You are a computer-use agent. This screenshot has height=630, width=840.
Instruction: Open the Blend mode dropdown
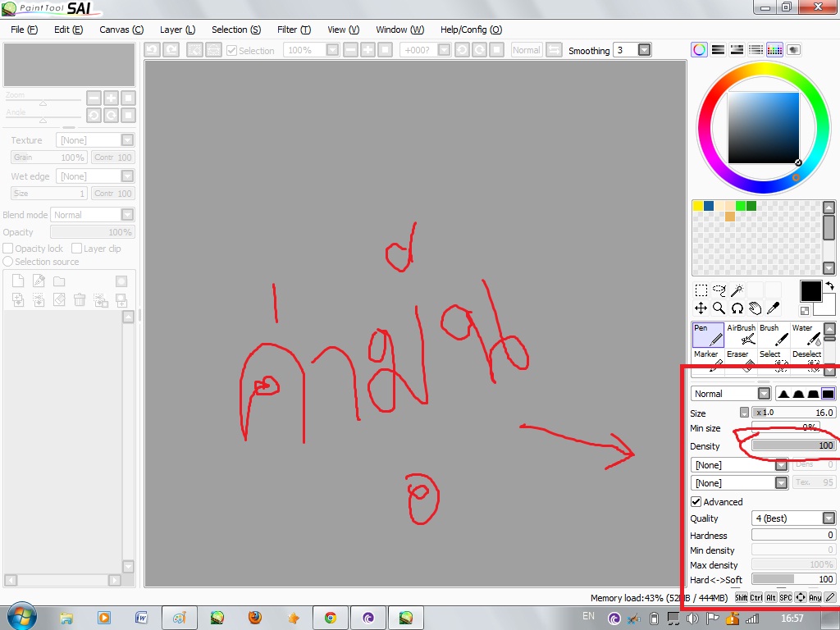pos(127,214)
